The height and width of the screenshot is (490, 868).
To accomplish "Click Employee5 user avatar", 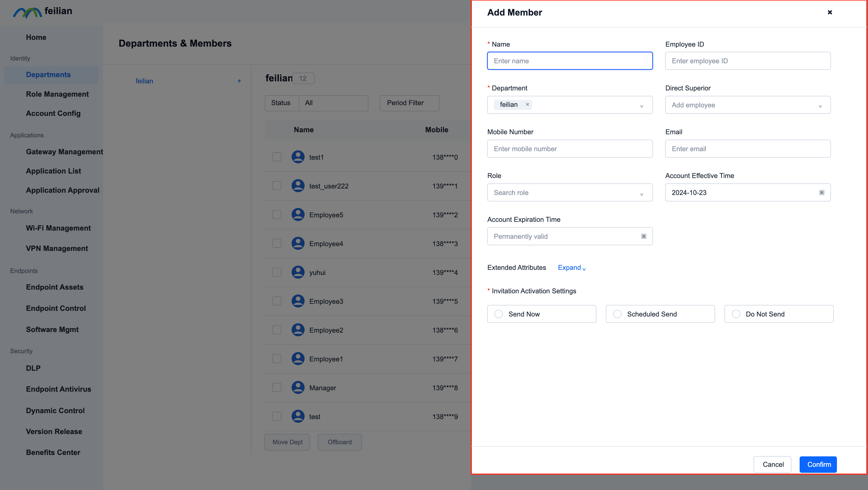I will coord(298,215).
